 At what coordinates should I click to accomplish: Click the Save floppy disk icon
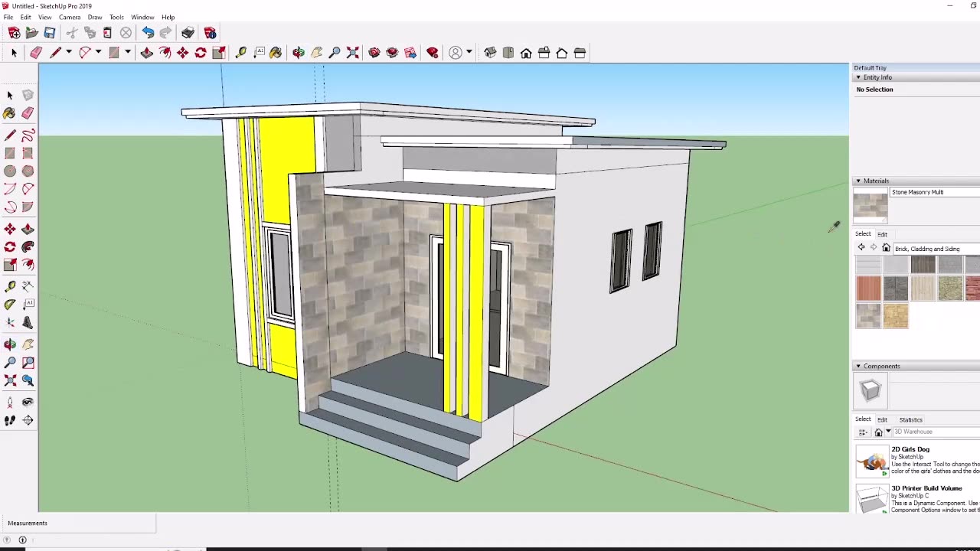pos(50,33)
